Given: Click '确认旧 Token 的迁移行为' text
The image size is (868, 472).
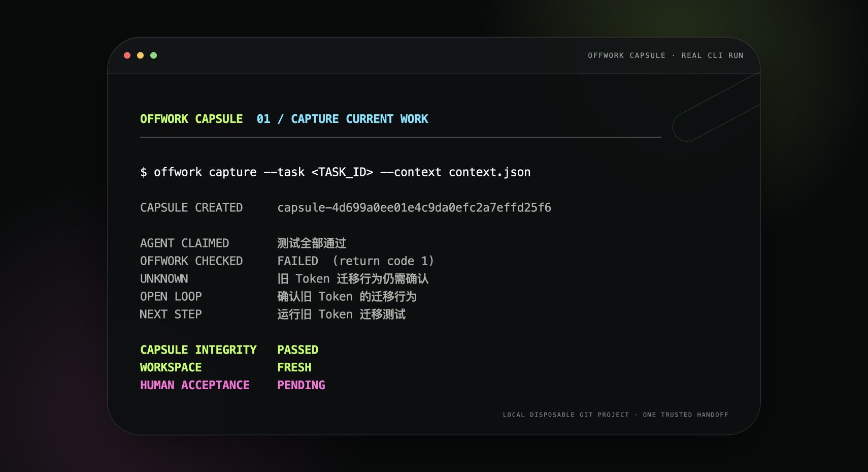Looking at the screenshot, I should click(347, 297).
